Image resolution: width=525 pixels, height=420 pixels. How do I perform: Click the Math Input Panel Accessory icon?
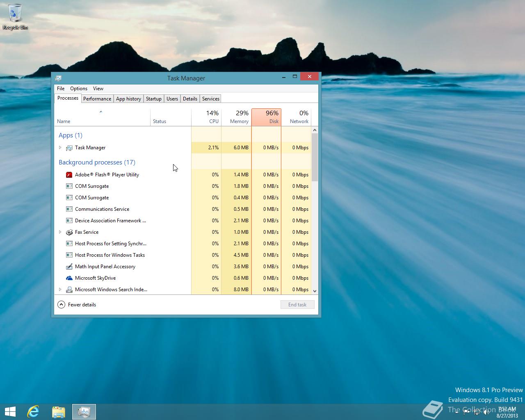coord(69,267)
